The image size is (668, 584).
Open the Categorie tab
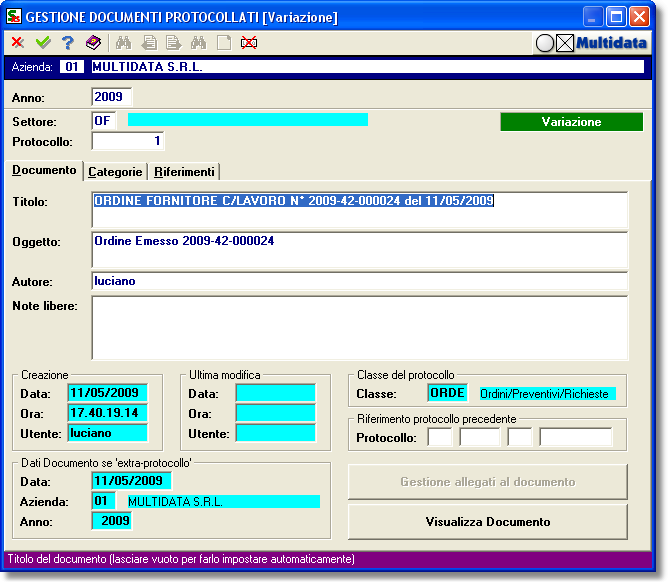(x=115, y=172)
